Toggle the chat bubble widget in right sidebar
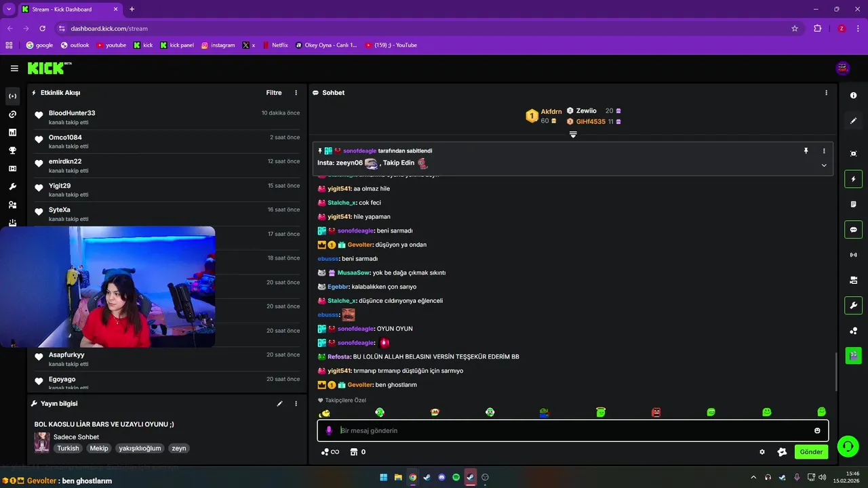Viewport: 868px width, 488px height. point(853,229)
